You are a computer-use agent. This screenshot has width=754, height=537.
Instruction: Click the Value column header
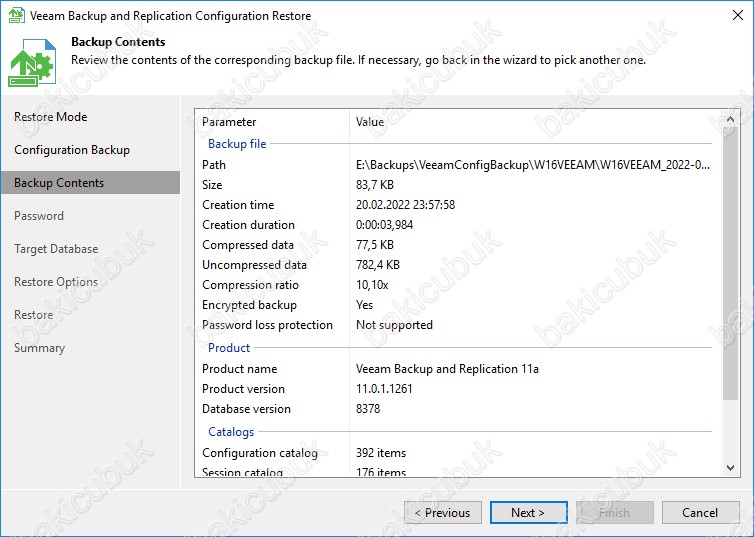370,122
